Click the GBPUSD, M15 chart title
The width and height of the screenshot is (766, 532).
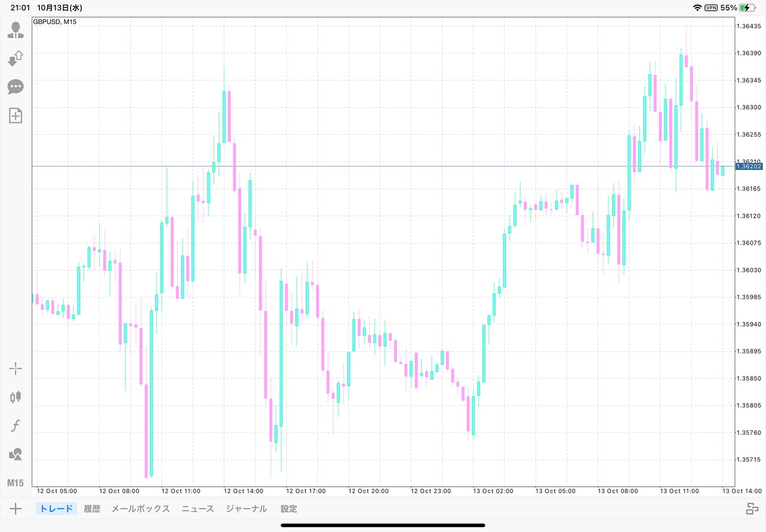tap(55, 22)
